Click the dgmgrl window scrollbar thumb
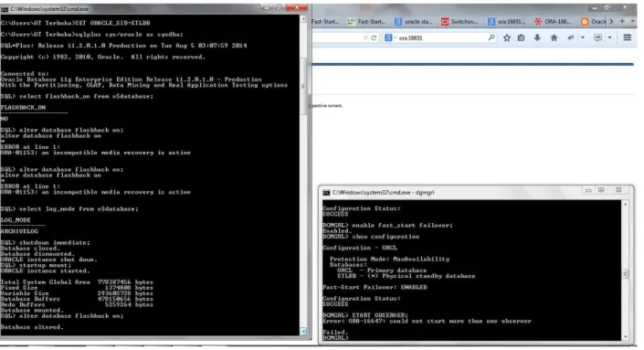644x350 pixels. [625, 274]
